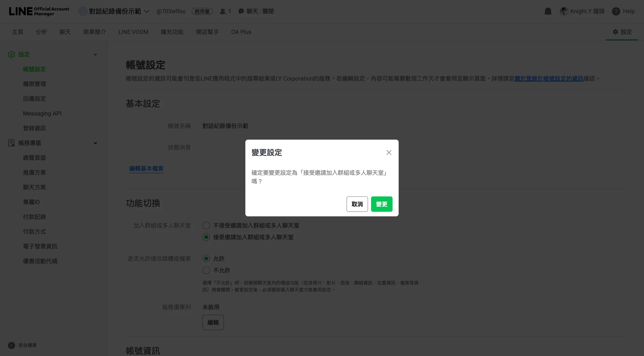Click the chat bubble status icon
The image size is (644, 356).
click(x=241, y=11)
